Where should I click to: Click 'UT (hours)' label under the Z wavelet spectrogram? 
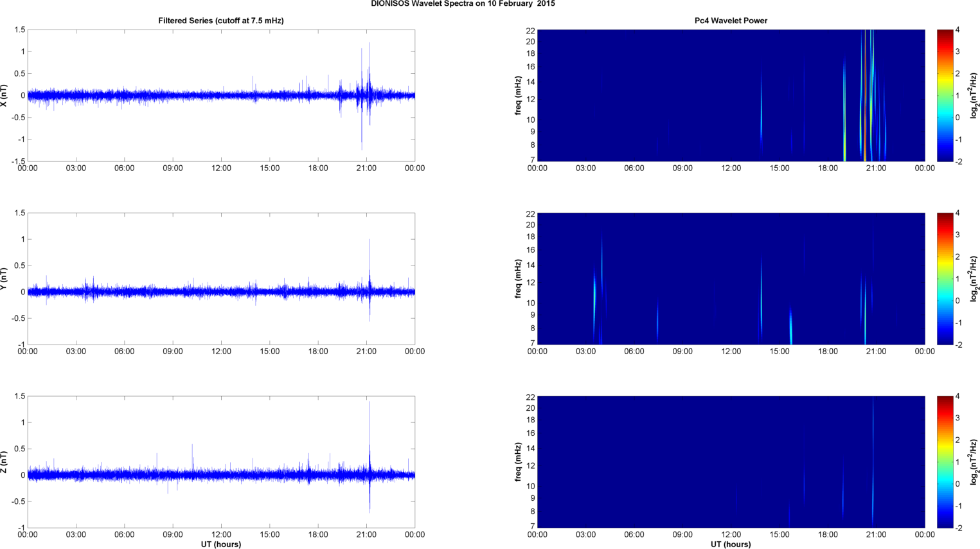731,544
